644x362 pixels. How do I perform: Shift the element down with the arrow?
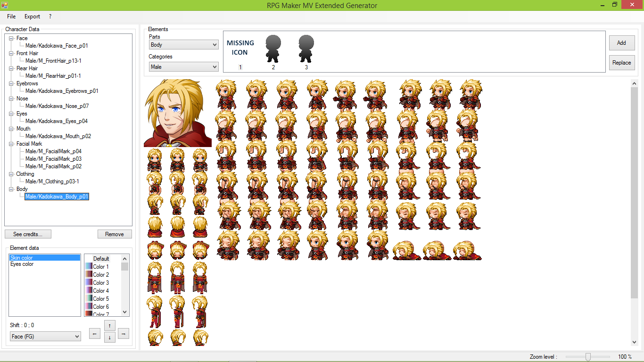pyautogui.click(x=109, y=337)
